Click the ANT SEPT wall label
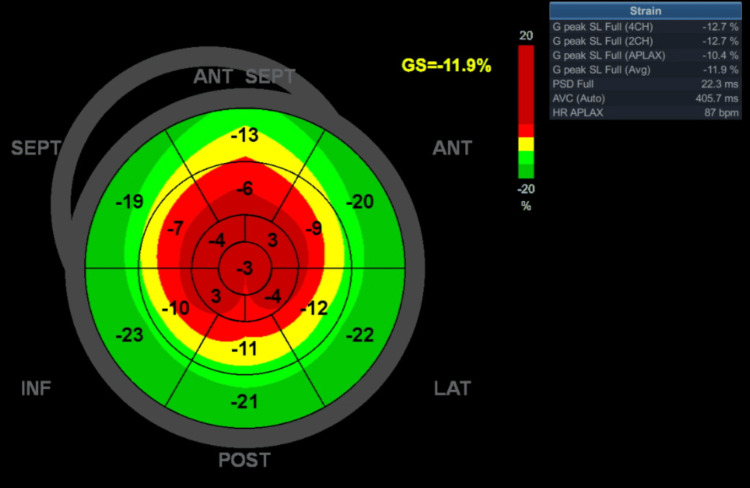Screen dimensions: 750x488 coord(245,77)
